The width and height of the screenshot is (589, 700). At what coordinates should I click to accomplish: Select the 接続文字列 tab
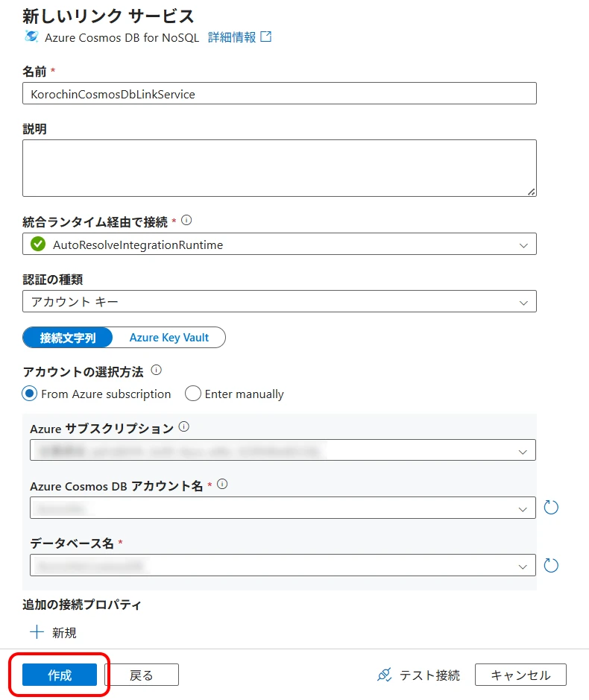click(68, 338)
